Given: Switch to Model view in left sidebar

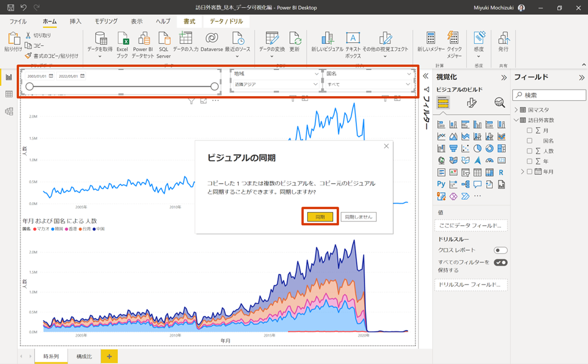Looking at the screenshot, I should click(9, 111).
